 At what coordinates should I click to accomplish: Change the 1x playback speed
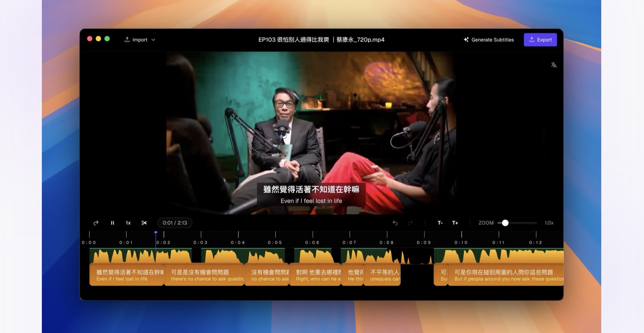point(128,223)
